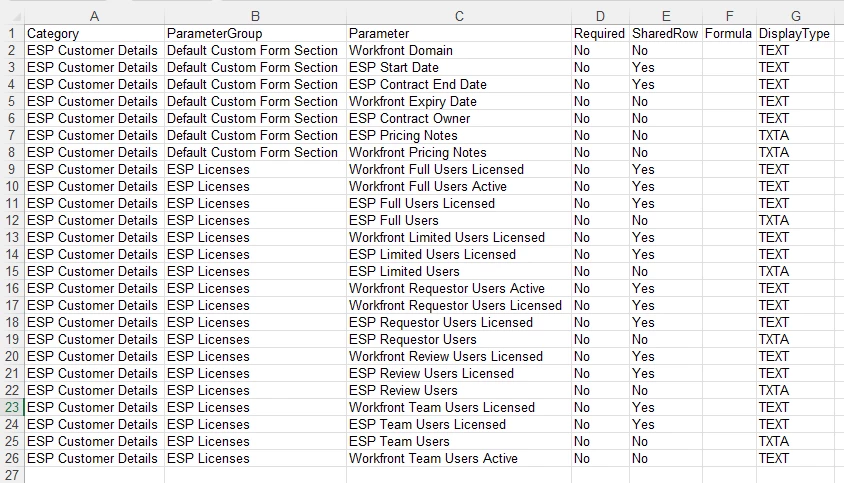844x483 pixels.
Task: Select the ESP Review Users cell
Action: [459, 390]
